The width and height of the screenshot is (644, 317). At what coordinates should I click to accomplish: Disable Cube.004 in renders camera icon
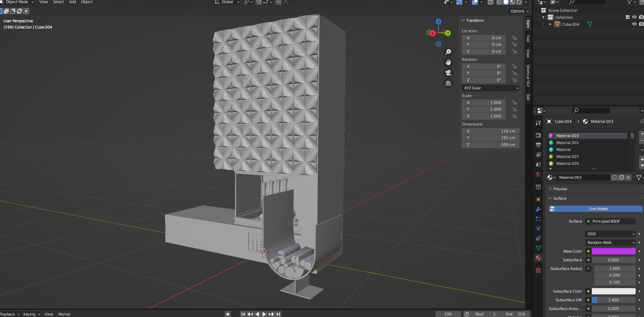[641, 24]
